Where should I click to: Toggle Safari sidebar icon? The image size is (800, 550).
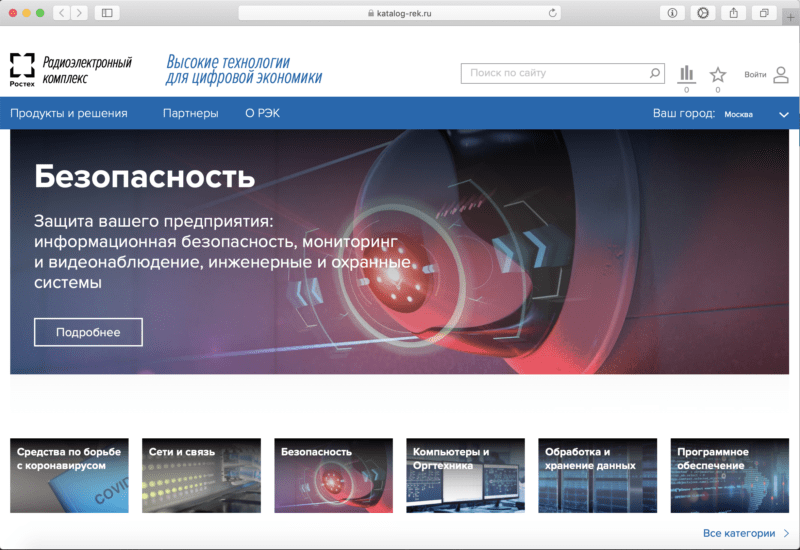pyautogui.click(x=107, y=13)
